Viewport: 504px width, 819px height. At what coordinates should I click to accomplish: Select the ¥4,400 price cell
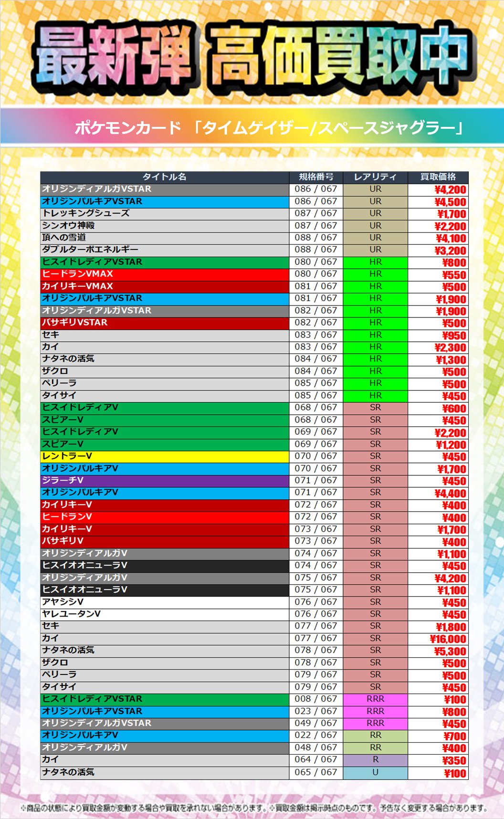438,493
